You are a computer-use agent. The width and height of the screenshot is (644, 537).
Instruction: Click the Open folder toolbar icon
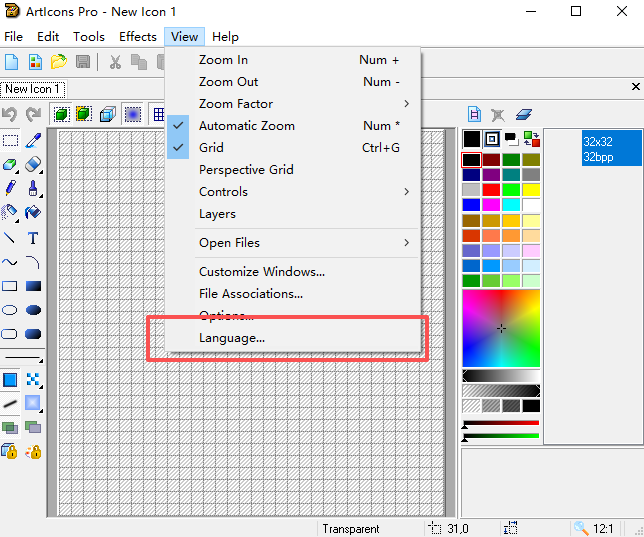[x=59, y=62]
